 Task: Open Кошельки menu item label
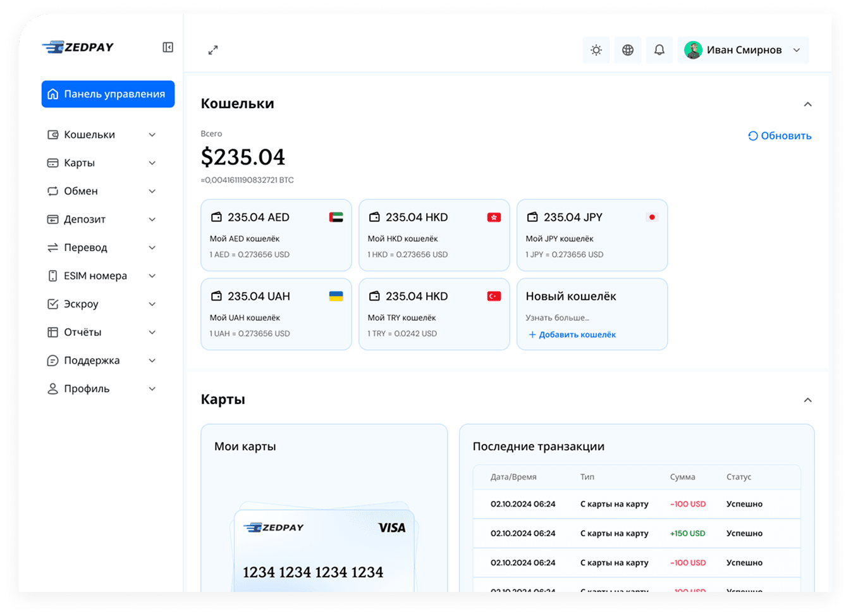[89, 135]
